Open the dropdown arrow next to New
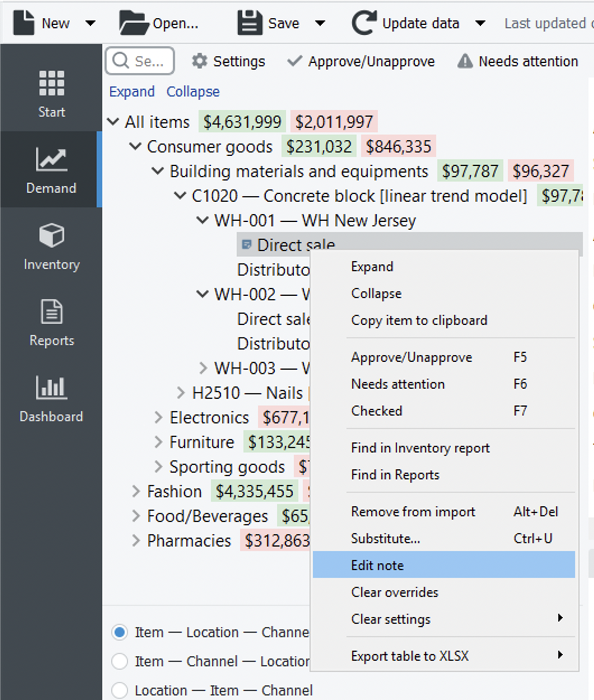The height and width of the screenshot is (700, 594). coord(90,24)
